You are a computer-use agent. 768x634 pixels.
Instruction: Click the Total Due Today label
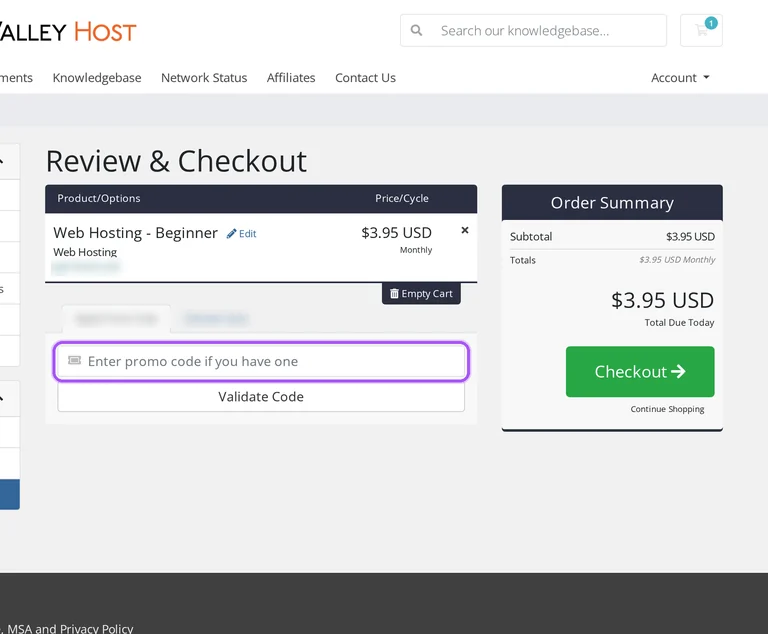[679, 322]
